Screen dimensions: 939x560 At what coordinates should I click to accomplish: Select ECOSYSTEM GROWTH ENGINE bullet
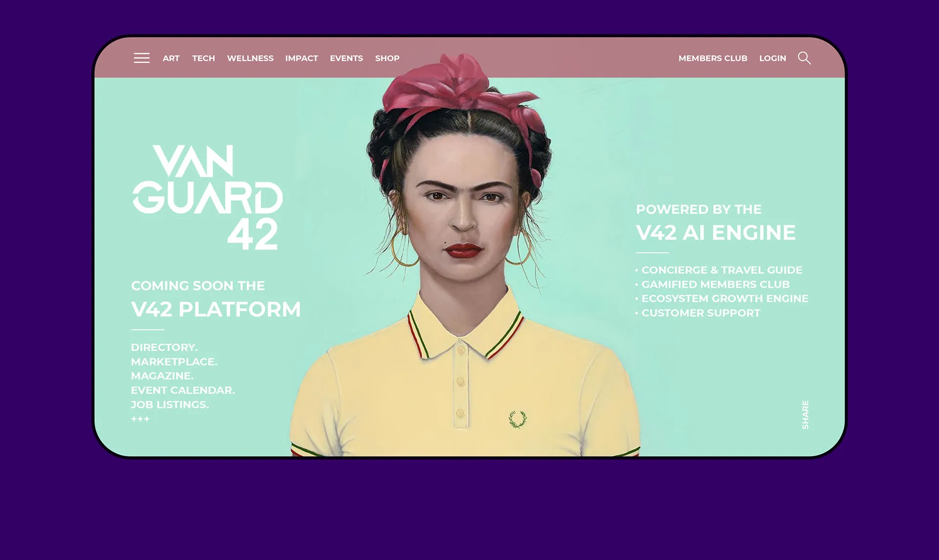(722, 298)
